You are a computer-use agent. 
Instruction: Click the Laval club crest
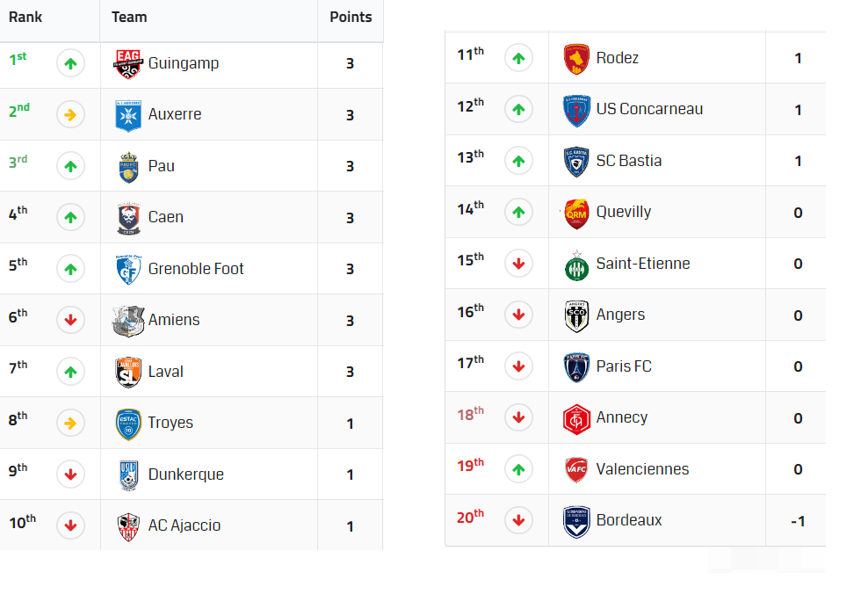[x=128, y=372]
